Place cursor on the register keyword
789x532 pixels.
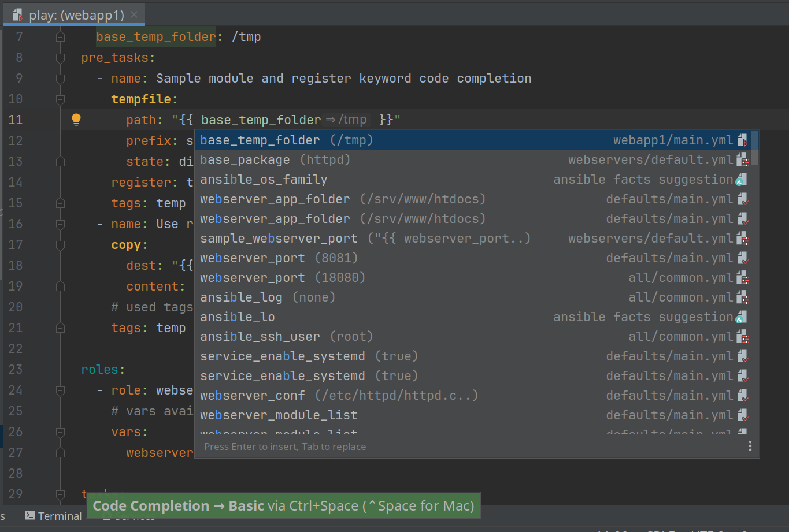pos(141,183)
